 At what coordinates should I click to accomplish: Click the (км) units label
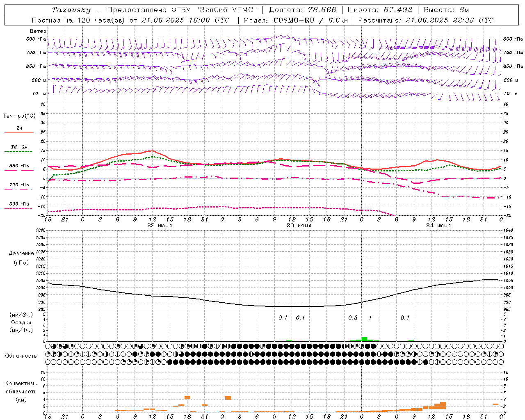21,399
